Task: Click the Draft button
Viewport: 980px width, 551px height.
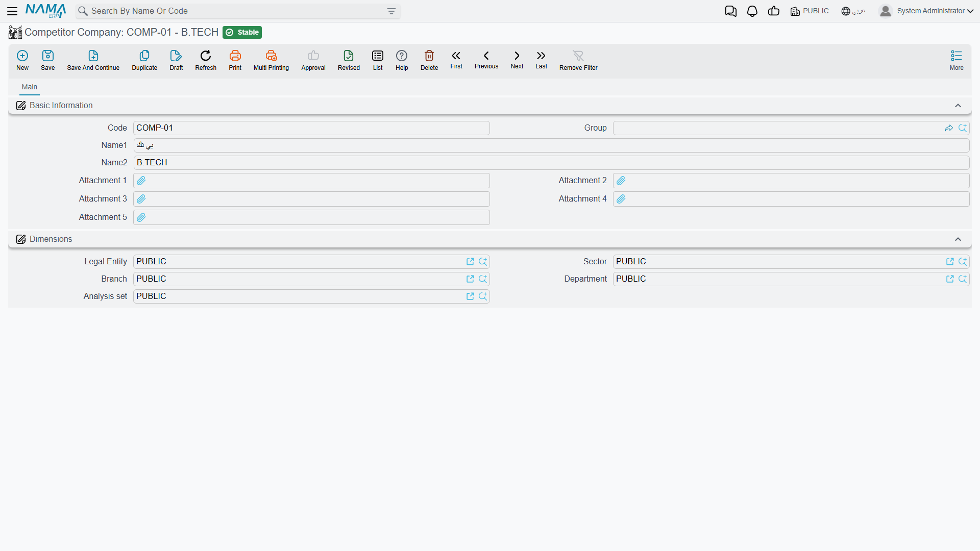Action: pyautogui.click(x=176, y=60)
